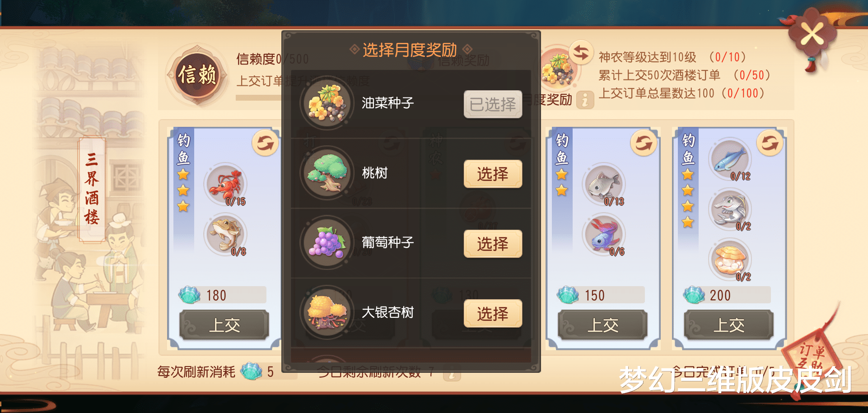Close the tavern panel with the flower X
Screen dimensions: 868x413
[x=812, y=35]
